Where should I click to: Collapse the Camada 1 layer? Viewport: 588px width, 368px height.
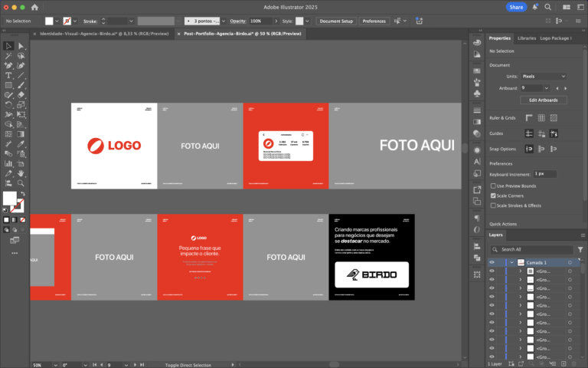pos(511,262)
